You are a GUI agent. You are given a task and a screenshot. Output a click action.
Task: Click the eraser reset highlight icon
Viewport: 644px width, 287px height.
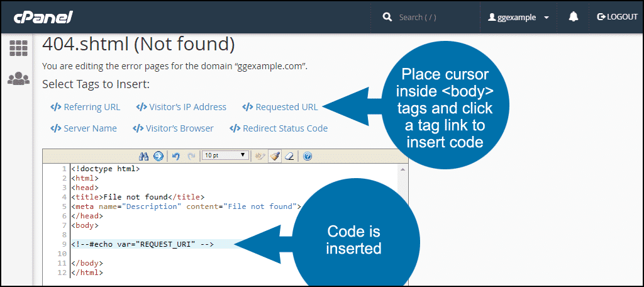[x=289, y=156]
